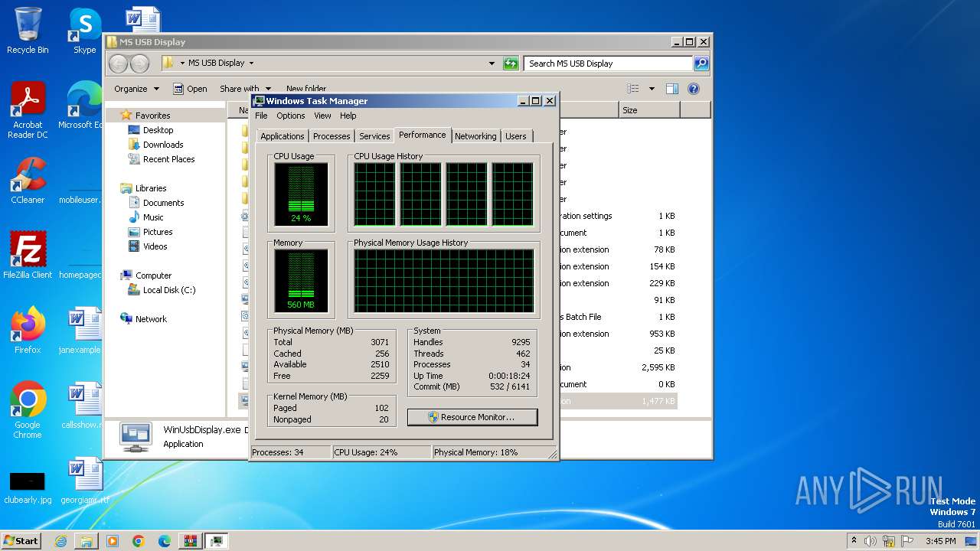Viewport: 980px width, 551px height.
Task: Show hidden system tray icons
Action: tap(854, 541)
